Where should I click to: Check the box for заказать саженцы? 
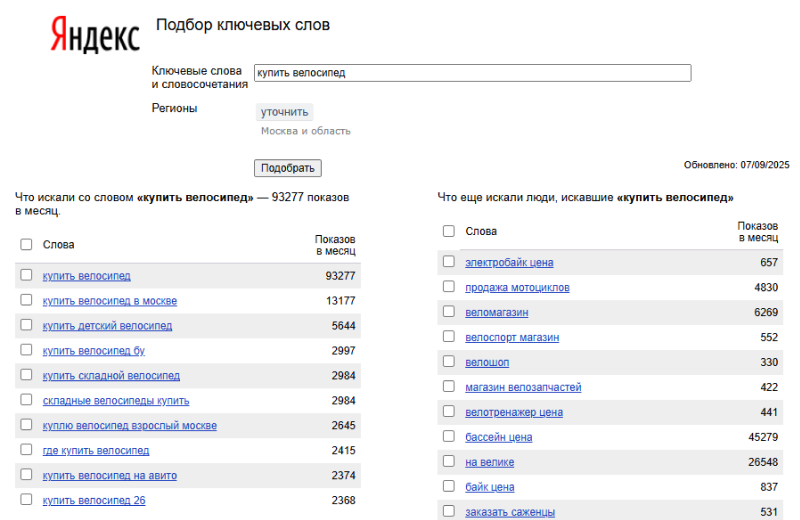pos(448,511)
